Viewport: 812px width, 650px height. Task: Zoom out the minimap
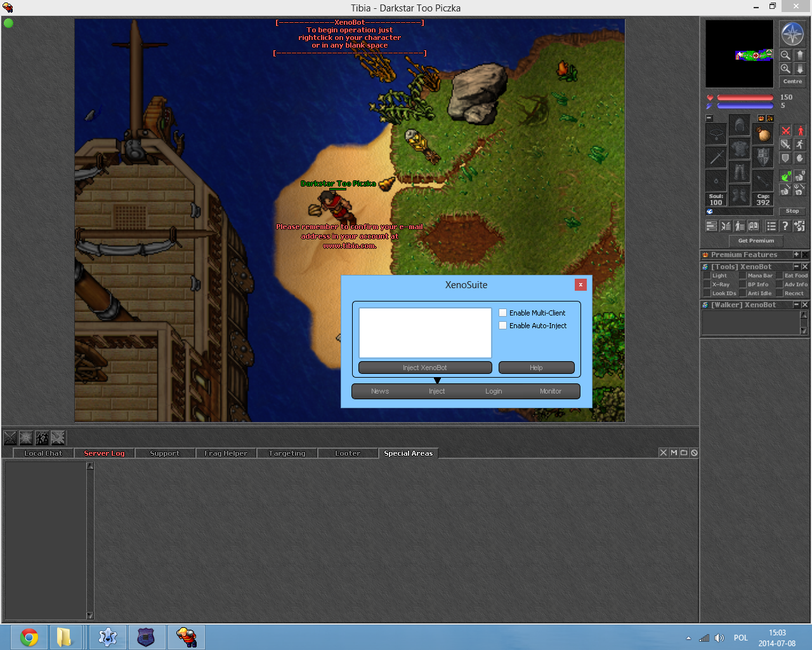tap(785, 55)
